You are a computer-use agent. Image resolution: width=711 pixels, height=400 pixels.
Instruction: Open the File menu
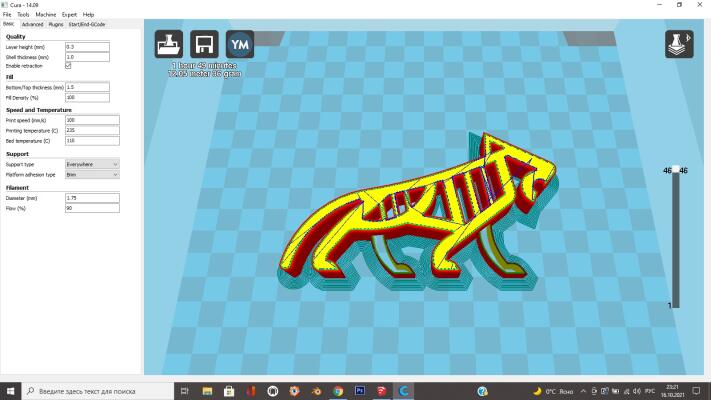pos(7,15)
